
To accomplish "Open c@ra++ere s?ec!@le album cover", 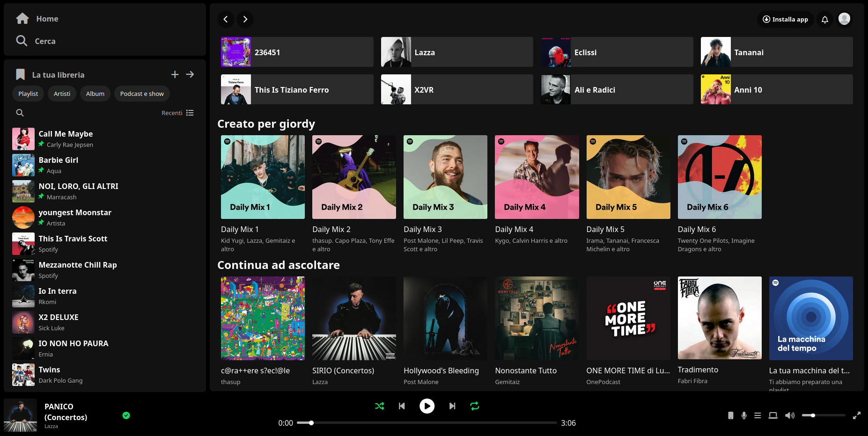I will (263, 318).
